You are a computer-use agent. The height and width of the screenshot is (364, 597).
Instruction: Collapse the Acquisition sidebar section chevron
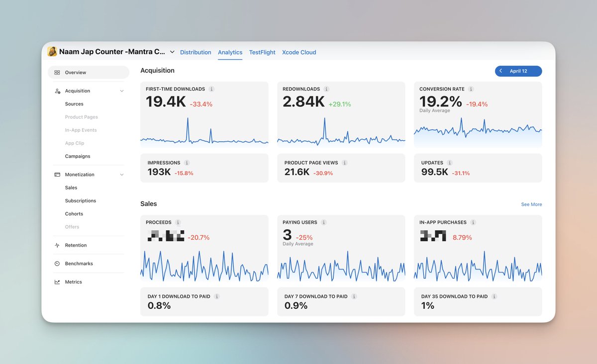point(122,91)
